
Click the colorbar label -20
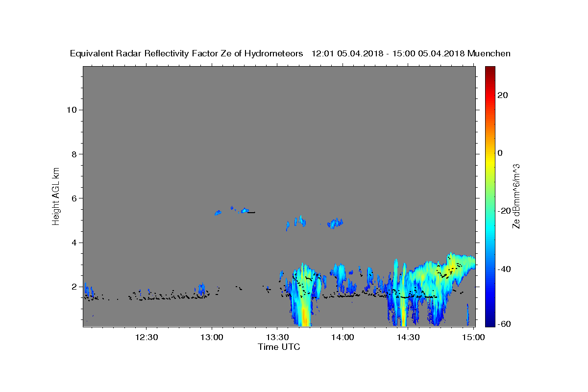[x=504, y=211]
